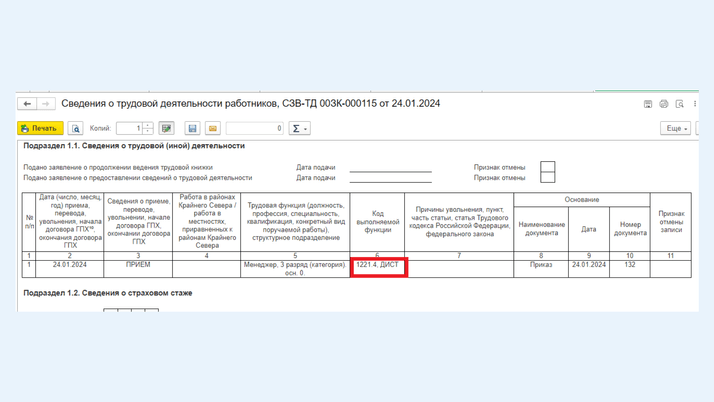This screenshot has width=714, height=402.
Task: Open print preview with magnifier icon
Action: point(75,128)
